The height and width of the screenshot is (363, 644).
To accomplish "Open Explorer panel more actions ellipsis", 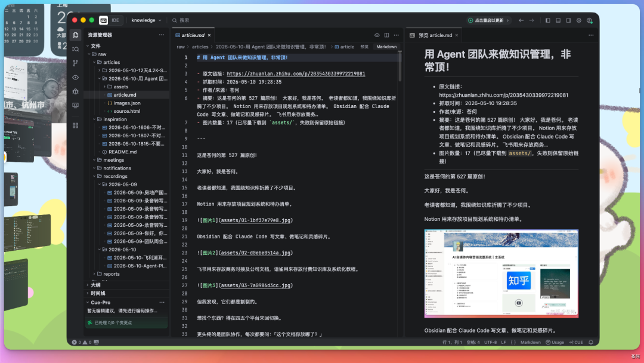I will (162, 35).
